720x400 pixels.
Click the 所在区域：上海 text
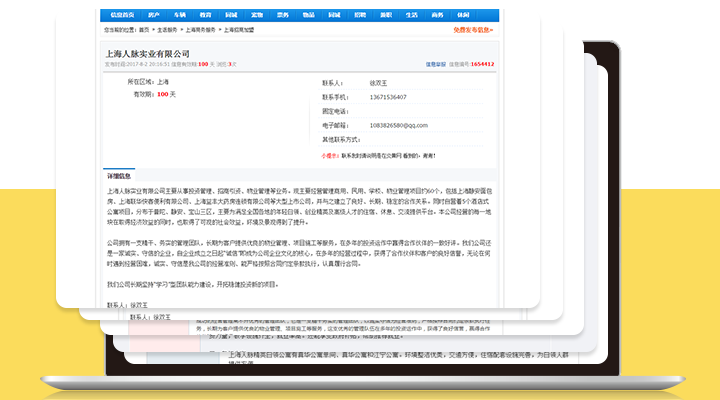(148, 82)
